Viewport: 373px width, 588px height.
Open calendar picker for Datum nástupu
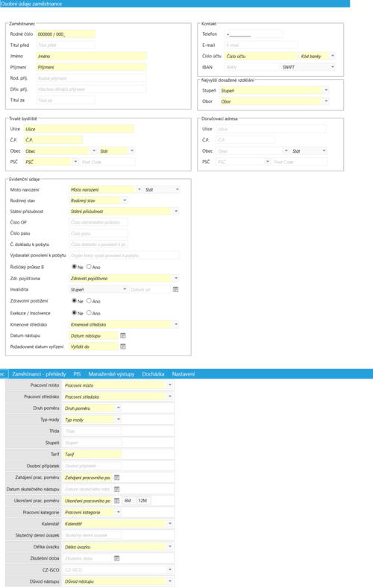[x=122, y=335]
